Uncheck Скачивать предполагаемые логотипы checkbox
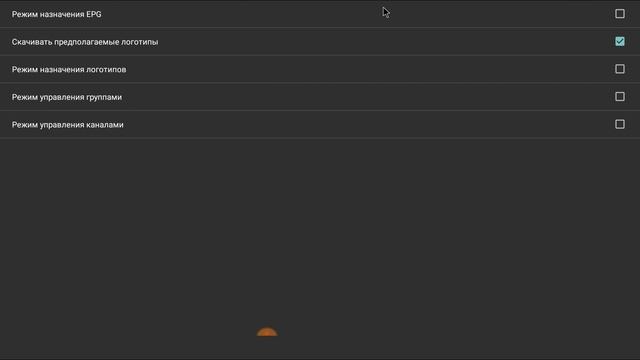640x360 pixels. click(x=620, y=41)
